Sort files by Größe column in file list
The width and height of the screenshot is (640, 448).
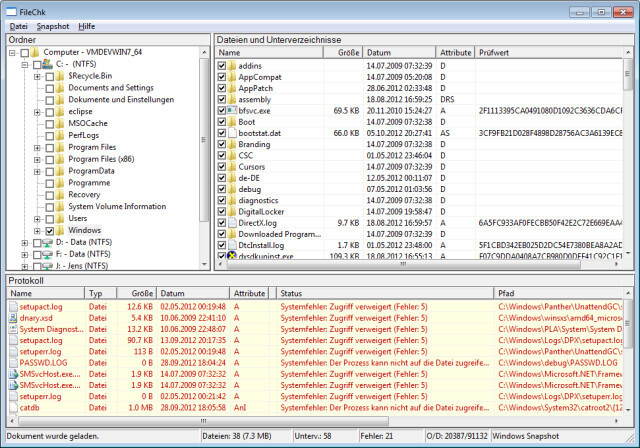point(343,53)
